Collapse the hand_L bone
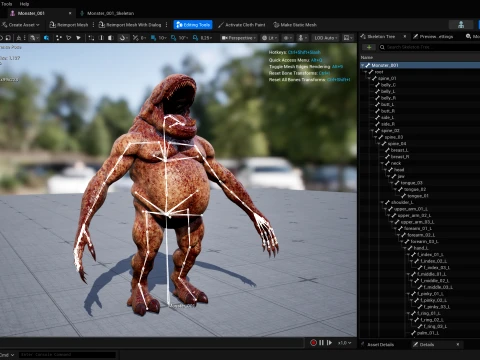Viewport: 480px width, 360px height. tap(405, 248)
